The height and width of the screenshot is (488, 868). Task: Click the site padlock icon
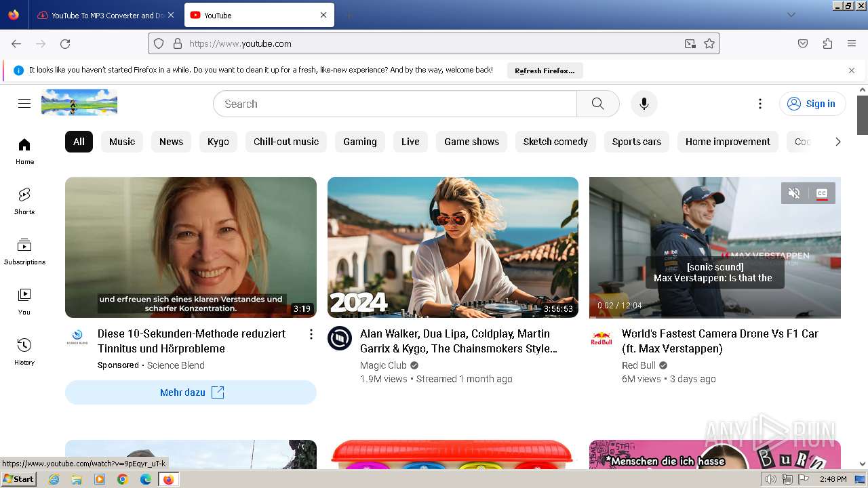pos(178,43)
